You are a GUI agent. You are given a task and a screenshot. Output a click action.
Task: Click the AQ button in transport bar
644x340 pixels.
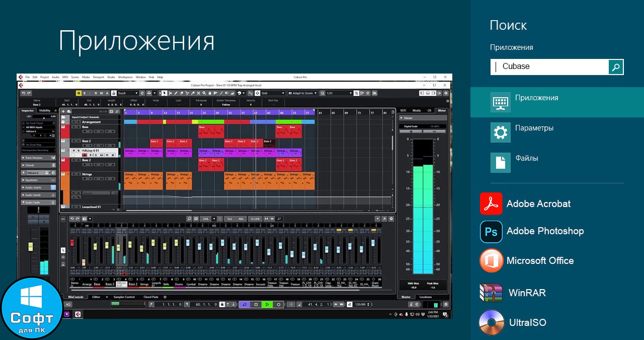69,305
